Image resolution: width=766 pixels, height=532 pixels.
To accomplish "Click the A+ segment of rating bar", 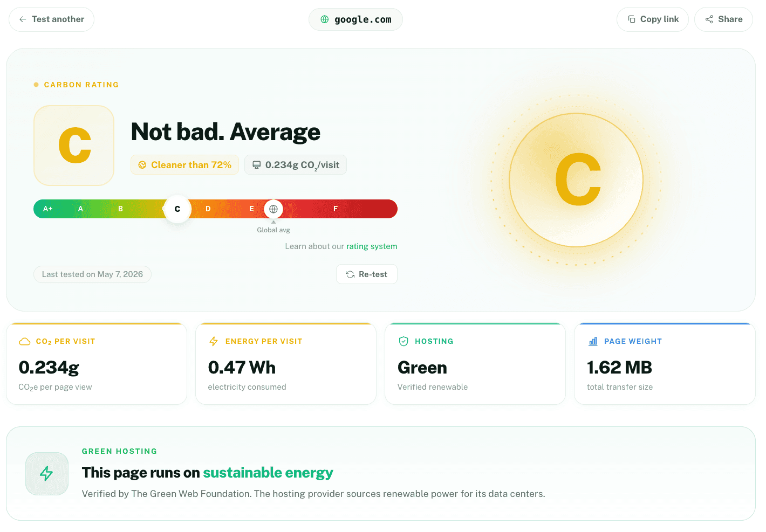I will tap(48, 209).
